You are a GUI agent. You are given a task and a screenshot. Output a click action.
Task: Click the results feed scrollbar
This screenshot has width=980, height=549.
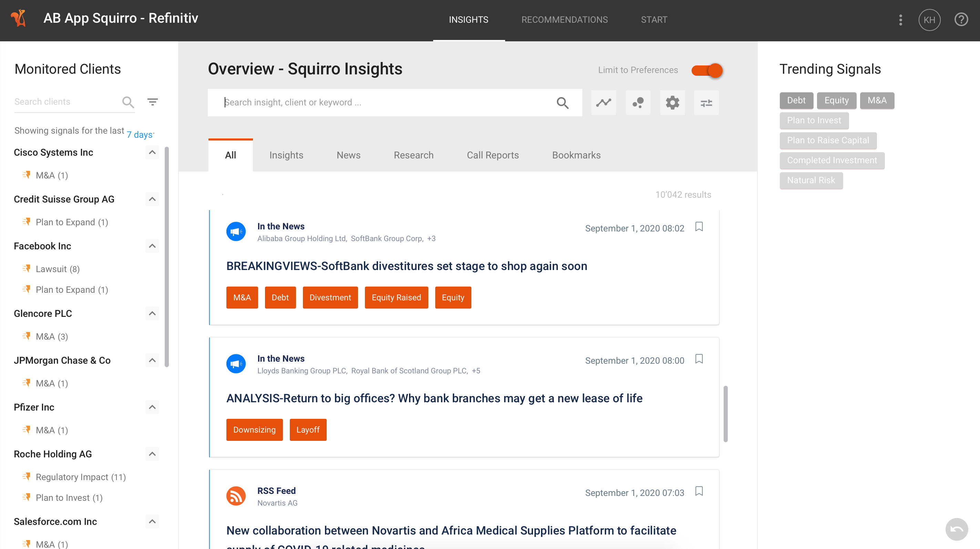point(725,414)
